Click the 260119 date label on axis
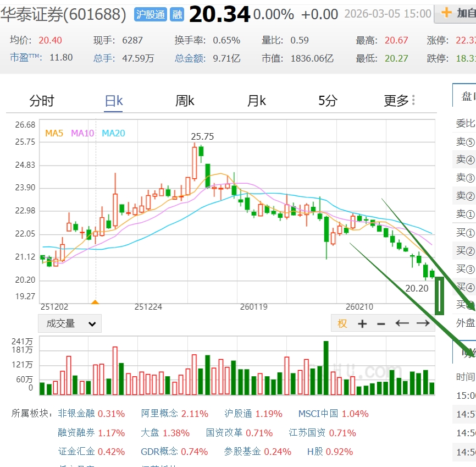476x467 pixels. 254,307
